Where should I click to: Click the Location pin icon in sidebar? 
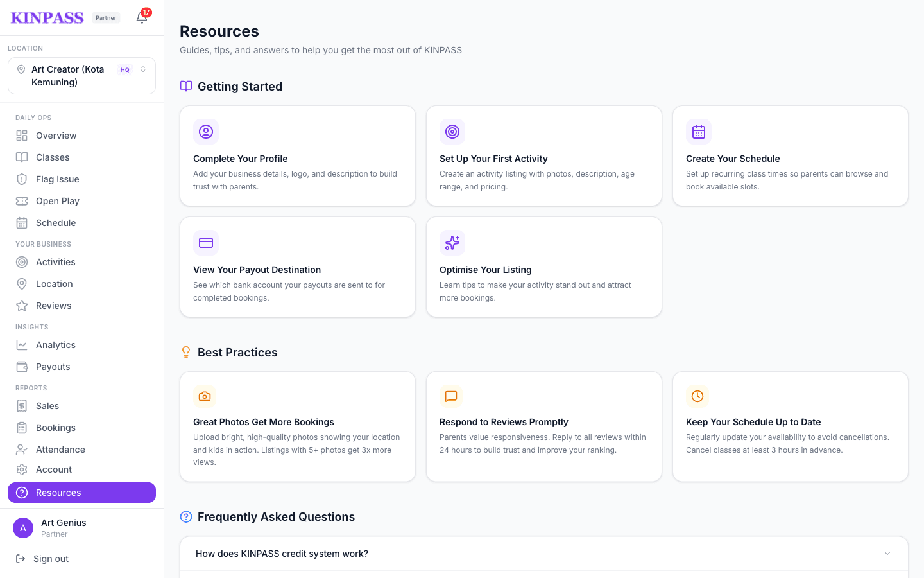[x=22, y=284]
